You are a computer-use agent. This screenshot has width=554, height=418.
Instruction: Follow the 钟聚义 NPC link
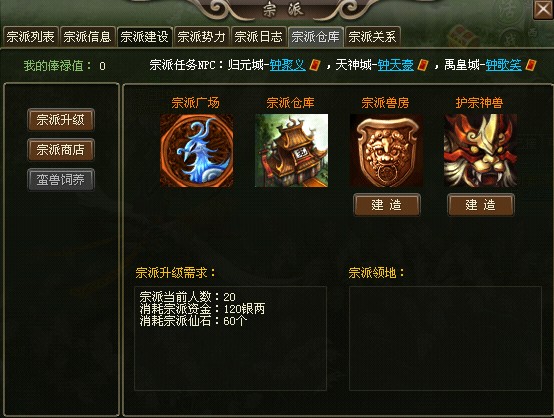[x=288, y=65]
